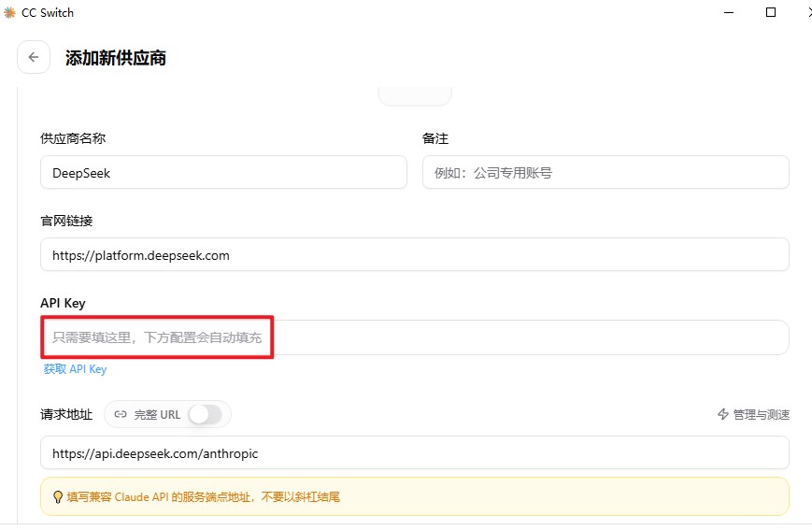The image size is (812, 530).
Task: Click the lightbulb icon in the hint banner
Action: point(58,497)
